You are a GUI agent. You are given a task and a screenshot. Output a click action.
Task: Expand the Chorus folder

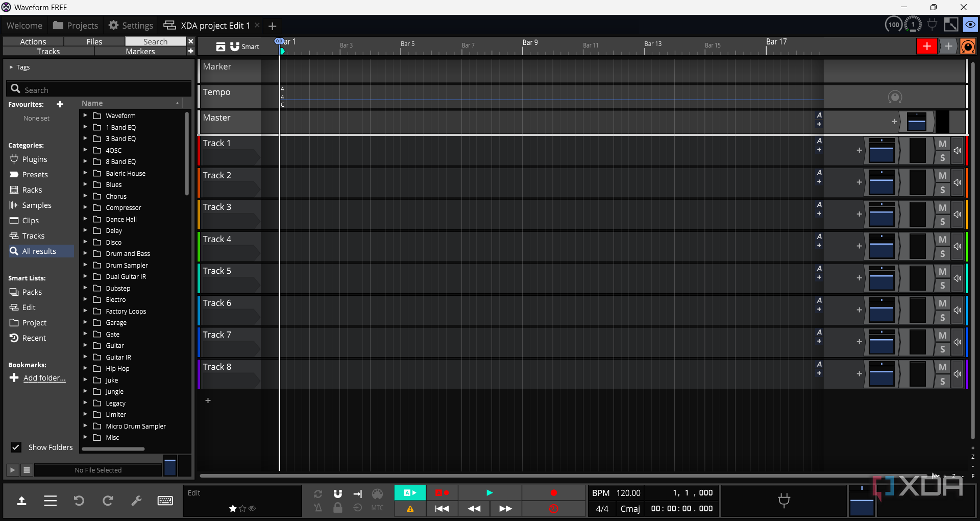[85, 196]
